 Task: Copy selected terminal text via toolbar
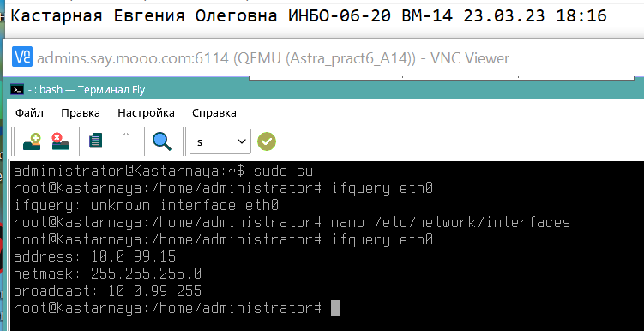coord(95,141)
